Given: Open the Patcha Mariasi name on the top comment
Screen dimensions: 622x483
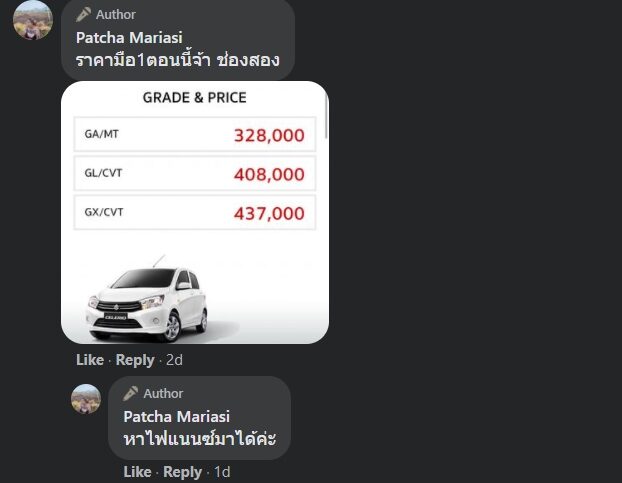Looking at the screenshot, I should point(129,38).
